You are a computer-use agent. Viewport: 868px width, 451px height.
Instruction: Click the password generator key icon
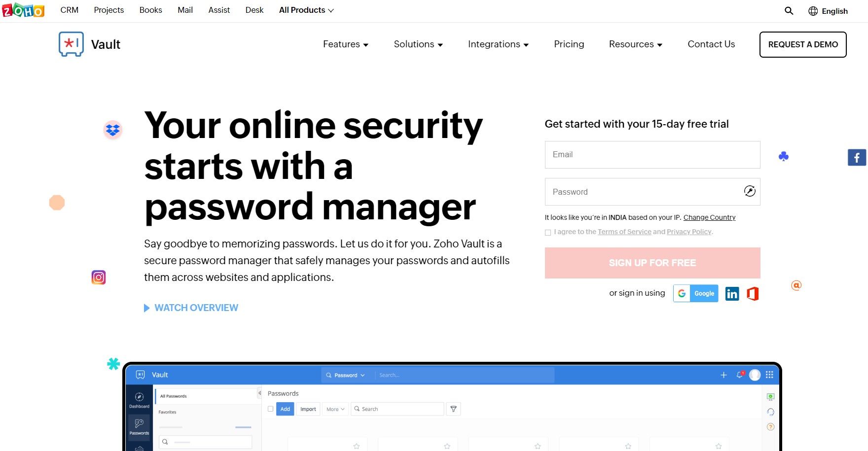pos(750,191)
